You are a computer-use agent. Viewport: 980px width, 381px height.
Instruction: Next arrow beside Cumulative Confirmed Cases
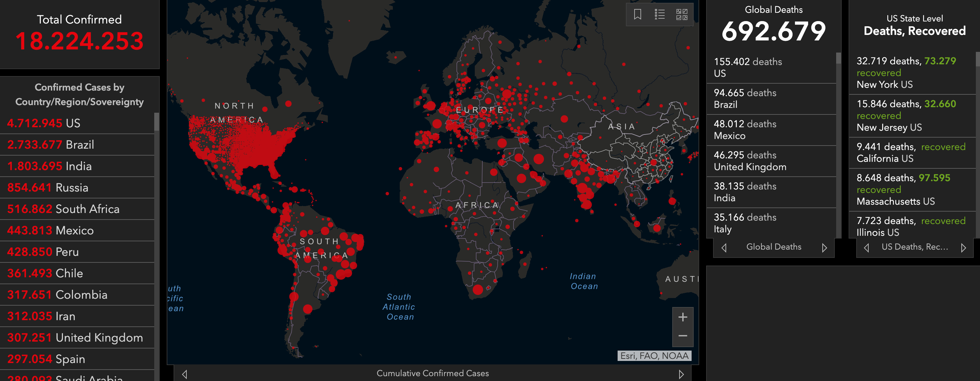coord(681,374)
